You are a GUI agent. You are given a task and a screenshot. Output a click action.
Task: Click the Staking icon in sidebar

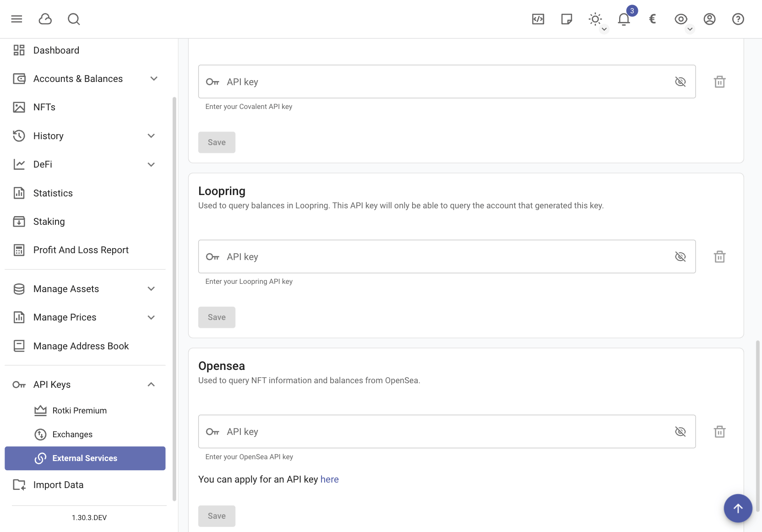tap(19, 222)
